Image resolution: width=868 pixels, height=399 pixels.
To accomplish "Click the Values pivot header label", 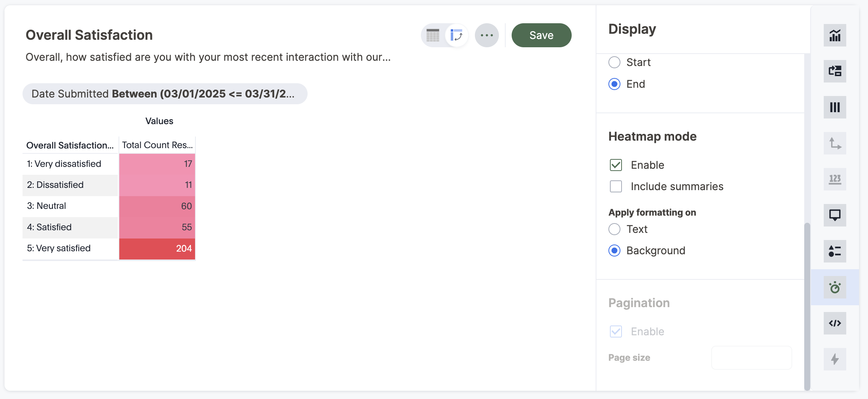I will click(x=159, y=121).
